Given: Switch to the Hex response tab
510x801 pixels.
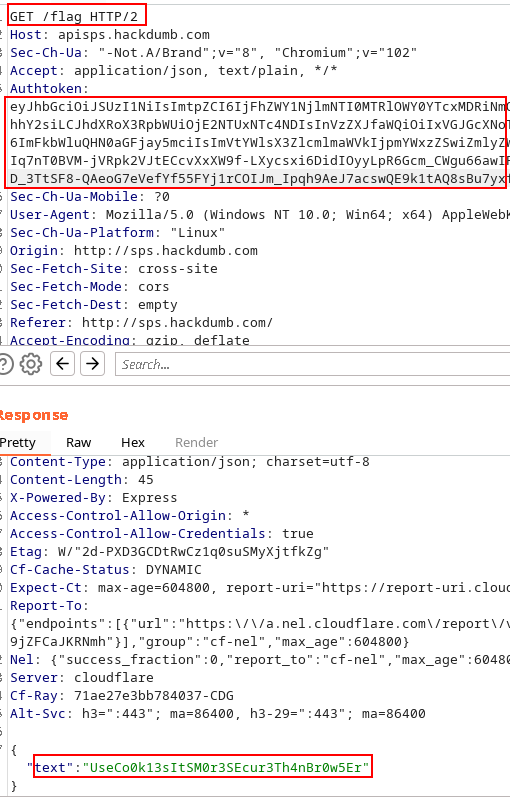Looking at the screenshot, I should click(x=133, y=442).
